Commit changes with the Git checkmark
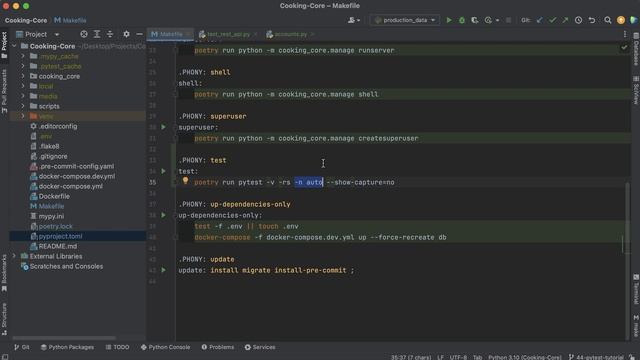 (x=552, y=20)
